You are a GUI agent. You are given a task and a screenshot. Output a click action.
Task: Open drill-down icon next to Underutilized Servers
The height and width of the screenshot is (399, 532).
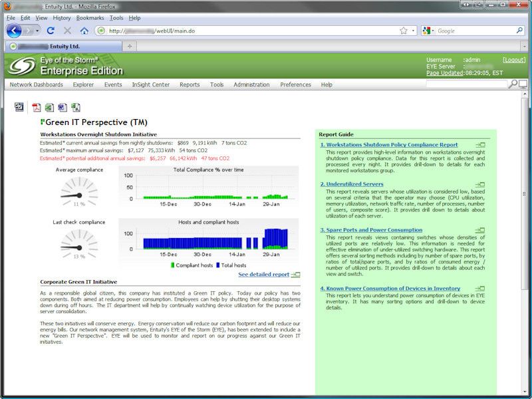[480, 185]
